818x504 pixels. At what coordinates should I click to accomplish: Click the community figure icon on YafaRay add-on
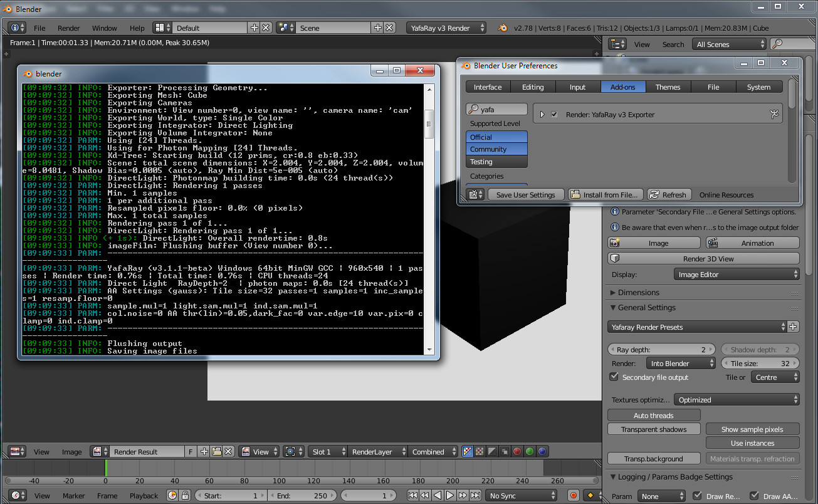pyautogui.click(x=774, y=114)
